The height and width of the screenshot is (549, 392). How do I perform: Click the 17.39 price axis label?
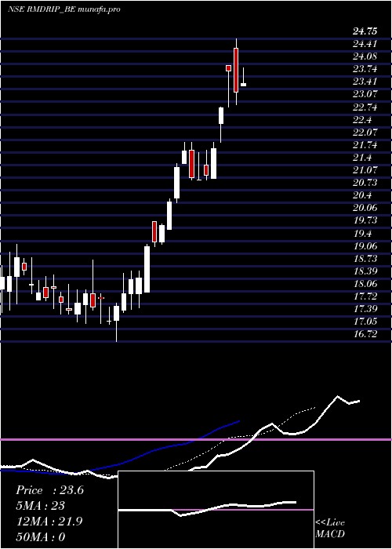tap(365, 309)
